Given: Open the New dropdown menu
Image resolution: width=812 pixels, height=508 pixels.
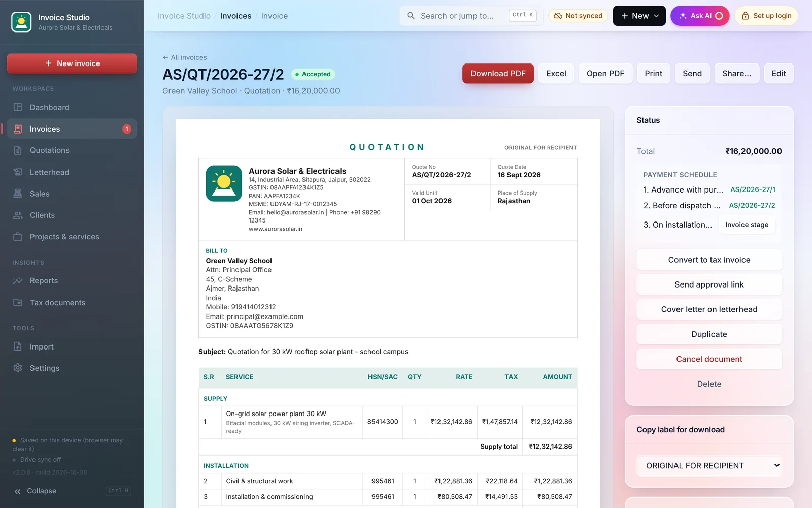Looking at the screenshot, I should (x=639, y=16).
